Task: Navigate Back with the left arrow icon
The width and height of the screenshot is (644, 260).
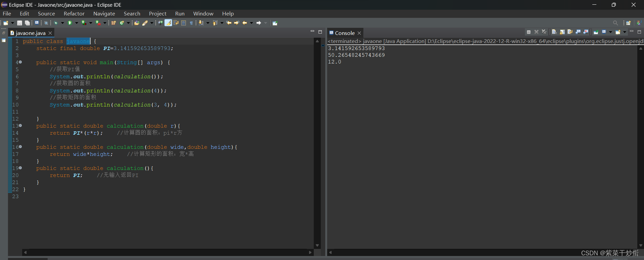Action: (x=244, y=23)
